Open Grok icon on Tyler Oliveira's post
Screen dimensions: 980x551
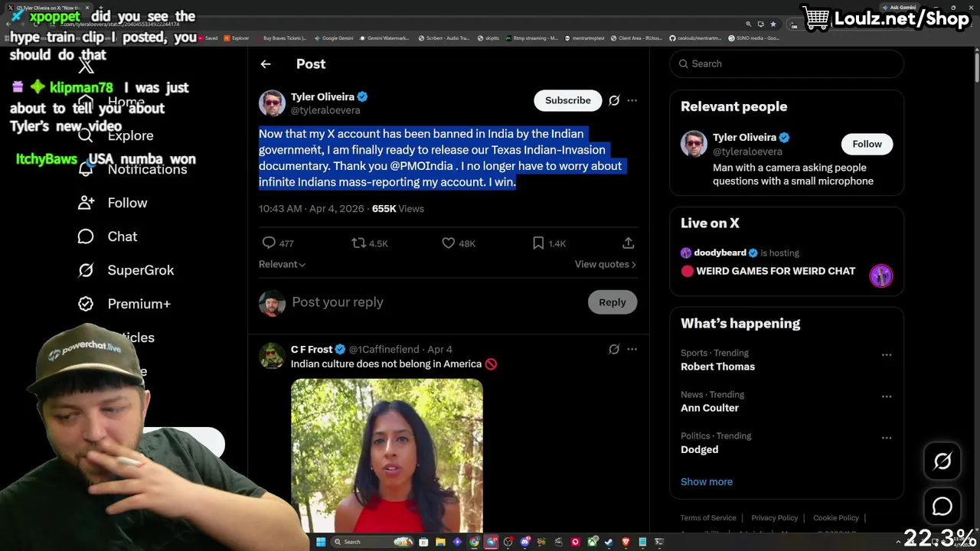[x=614, y=100]
